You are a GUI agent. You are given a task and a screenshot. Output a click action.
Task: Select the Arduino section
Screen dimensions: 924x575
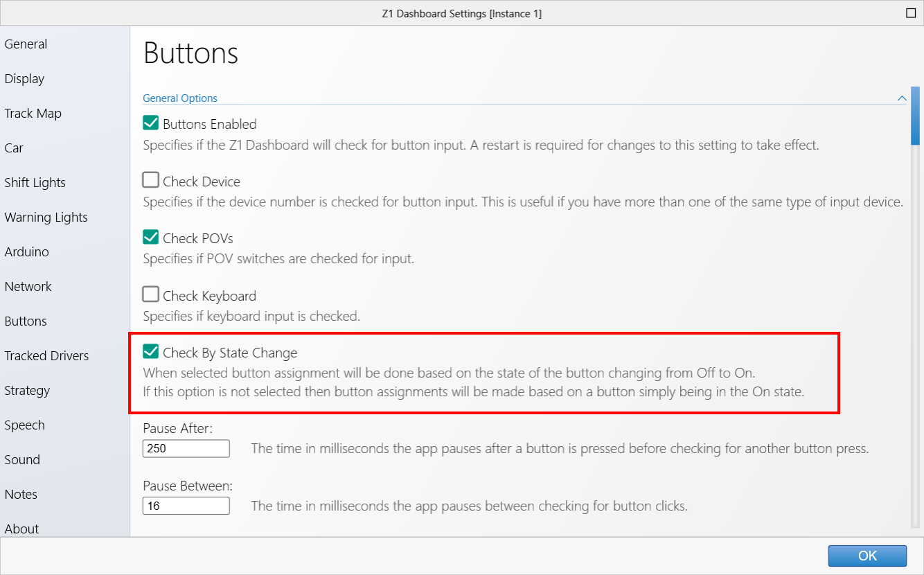26,252
